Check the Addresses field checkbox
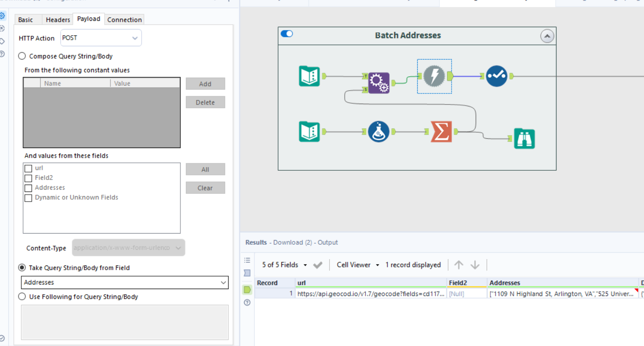 pyautogui.click(x=28, y=188)
